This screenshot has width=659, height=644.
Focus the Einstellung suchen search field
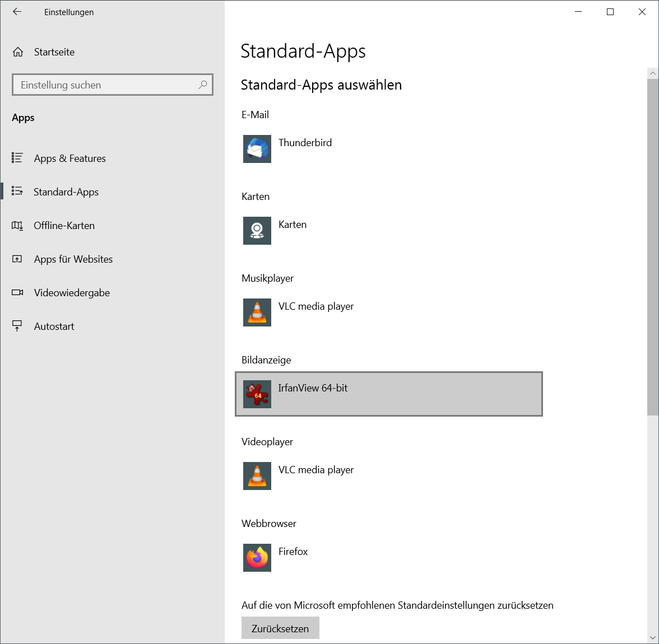(x=106, y=85)
